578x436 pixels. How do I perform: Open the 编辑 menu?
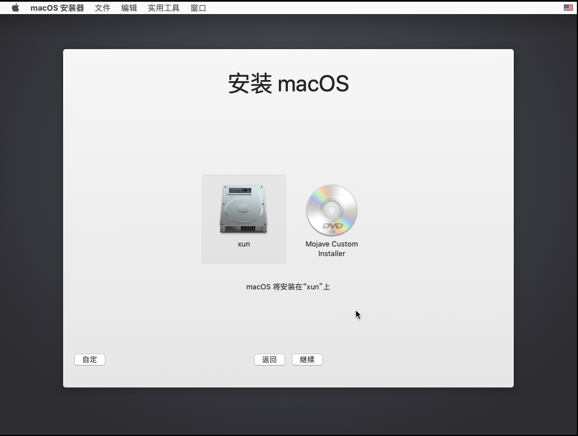129,8
